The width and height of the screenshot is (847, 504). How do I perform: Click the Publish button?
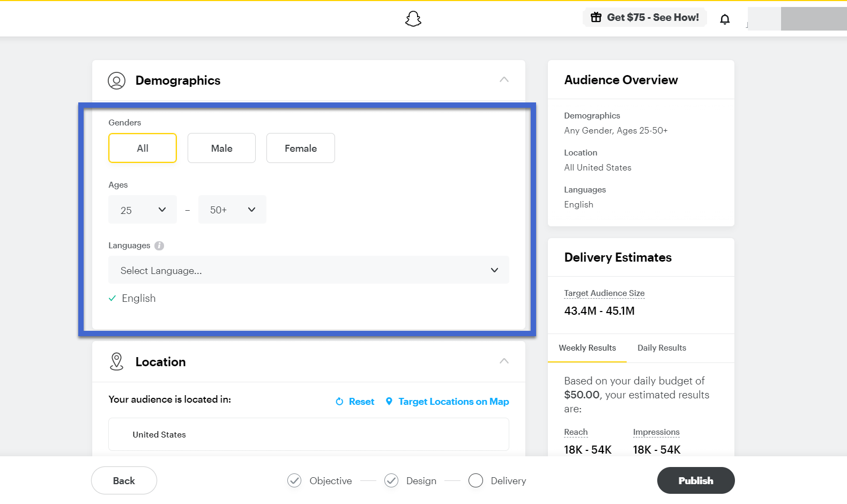click(x=696, y=480)
